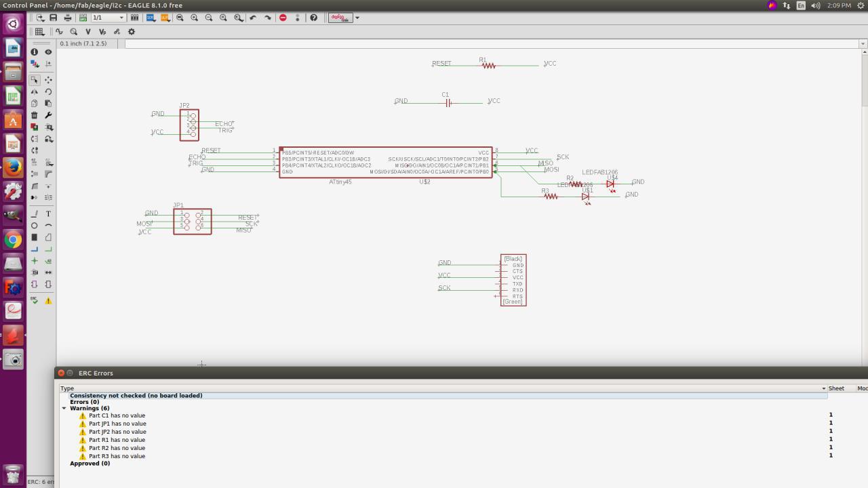The height and width of the screenshot is (488, 868).
Task: Select the Add part tool
Action: 34,127
